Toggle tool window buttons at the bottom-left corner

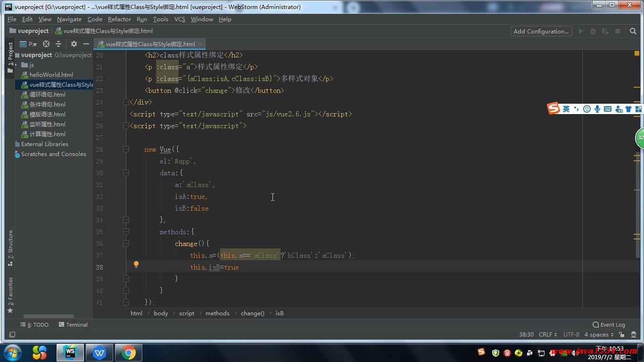(12, 335)
